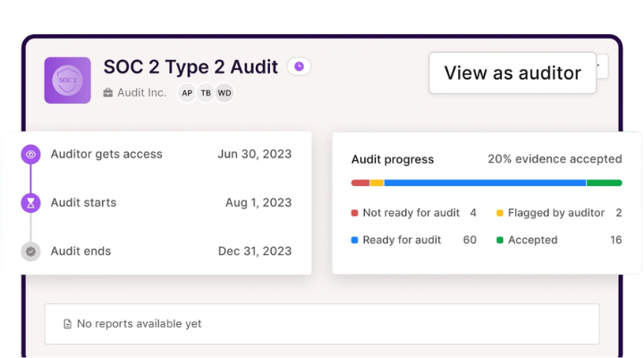Click the blue segment of progress bar

coord(484,183)
